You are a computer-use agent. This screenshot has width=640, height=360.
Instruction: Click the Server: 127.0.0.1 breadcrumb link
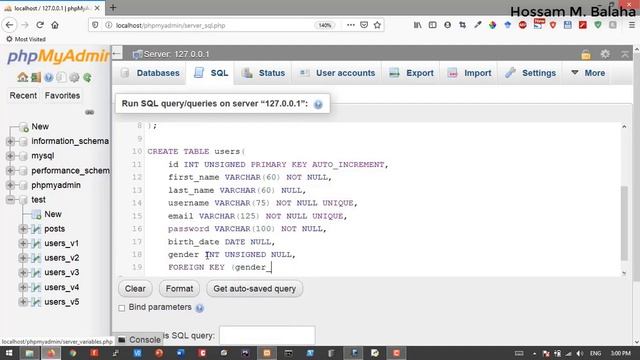click(x=176, y=54)
